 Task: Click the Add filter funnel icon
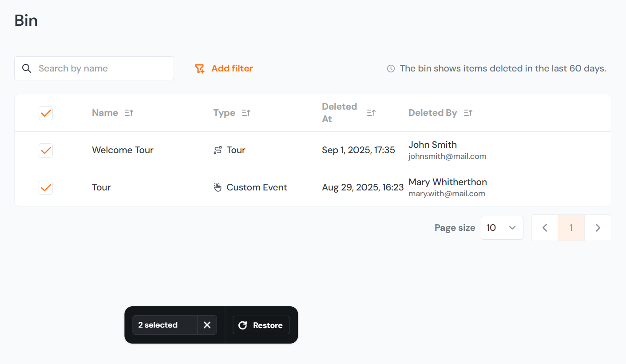point(200,68)
